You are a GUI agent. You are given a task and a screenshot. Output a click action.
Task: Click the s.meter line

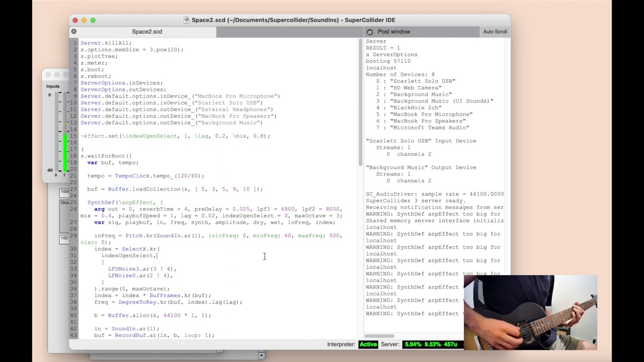coord(94,63)
